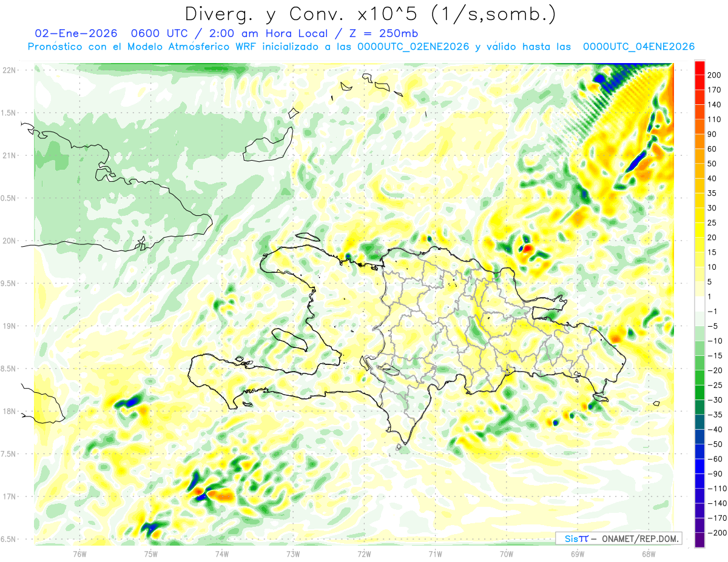Click the '8.5N' latitude label
Screen dimensions: 728x562
[9, 369]
